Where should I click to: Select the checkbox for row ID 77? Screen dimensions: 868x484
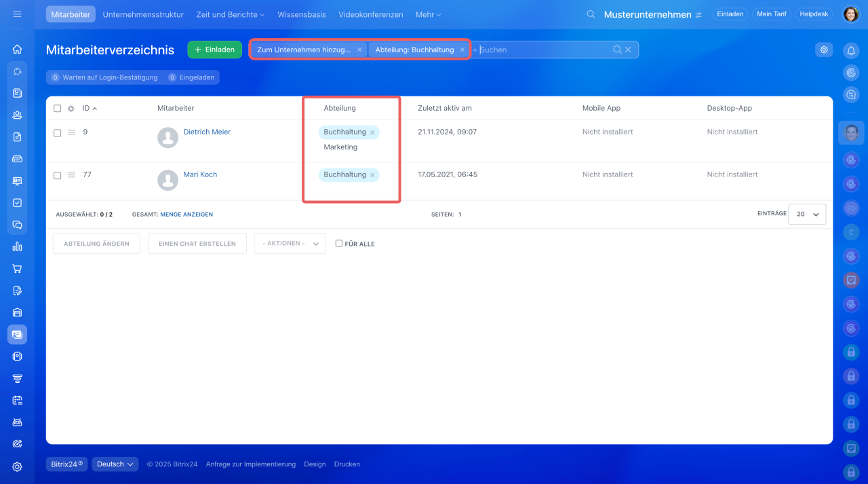point(57,175)
